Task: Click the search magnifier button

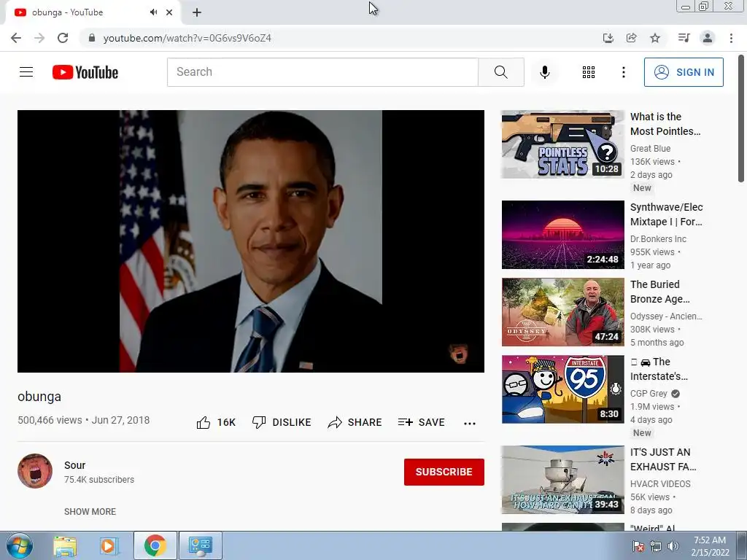Action: pyautogui.click(x=500, y=72)
